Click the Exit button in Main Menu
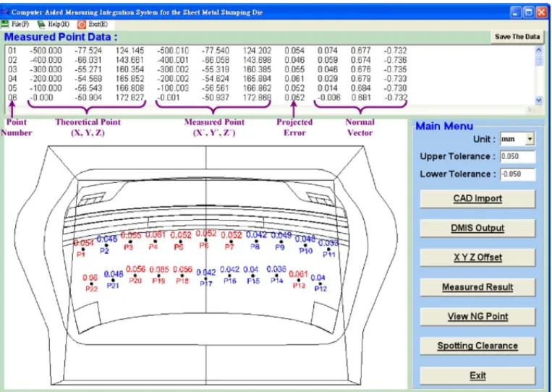 (x=477, y=375)
